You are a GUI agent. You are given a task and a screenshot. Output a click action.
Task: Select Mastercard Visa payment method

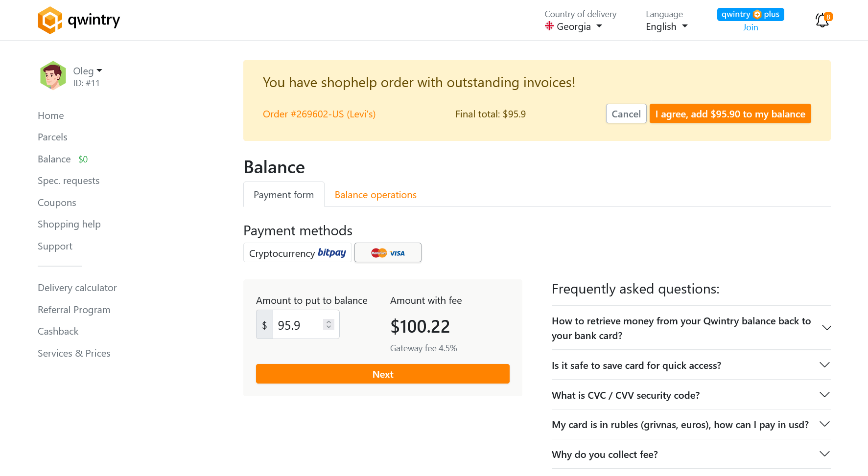[388, 253]
